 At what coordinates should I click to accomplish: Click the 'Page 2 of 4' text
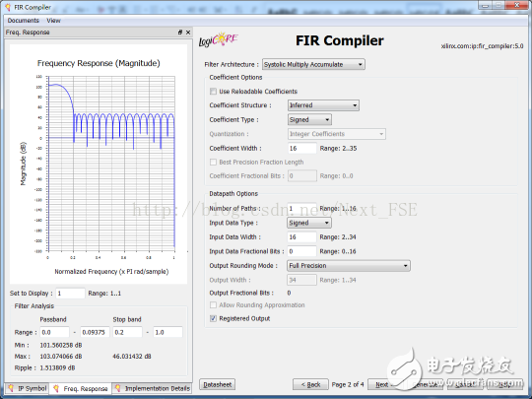348,385
